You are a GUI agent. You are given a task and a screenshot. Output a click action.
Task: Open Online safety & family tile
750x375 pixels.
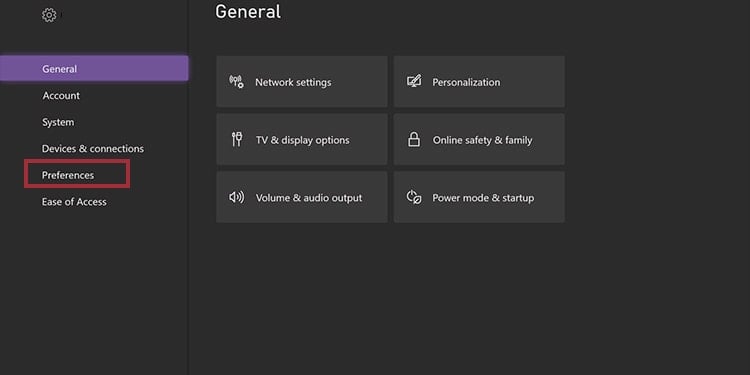[x=479, y=139]
